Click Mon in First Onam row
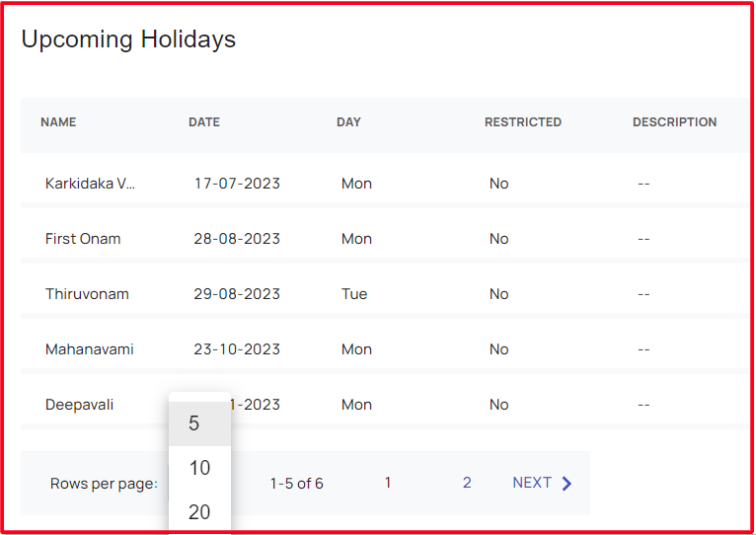The width and height of the screenshot is (756, 535). [357, 239]
